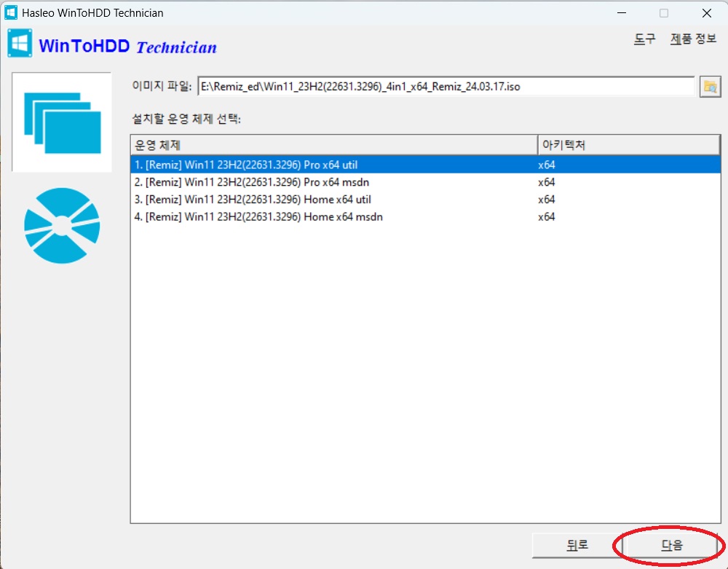Select row 2 Pro x64 msdn
728x569 pixels.
tap(425, 182)
